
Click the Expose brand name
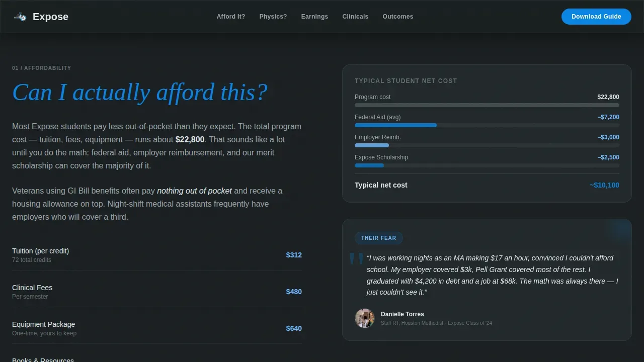click(x=50, y=17)
